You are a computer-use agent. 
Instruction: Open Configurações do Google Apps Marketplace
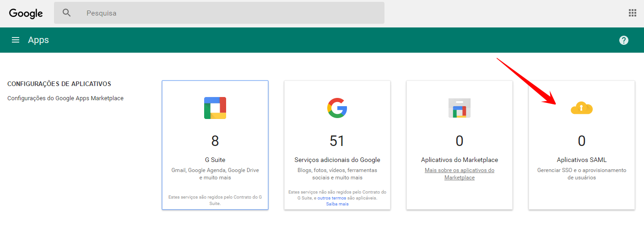pos(65,98)
